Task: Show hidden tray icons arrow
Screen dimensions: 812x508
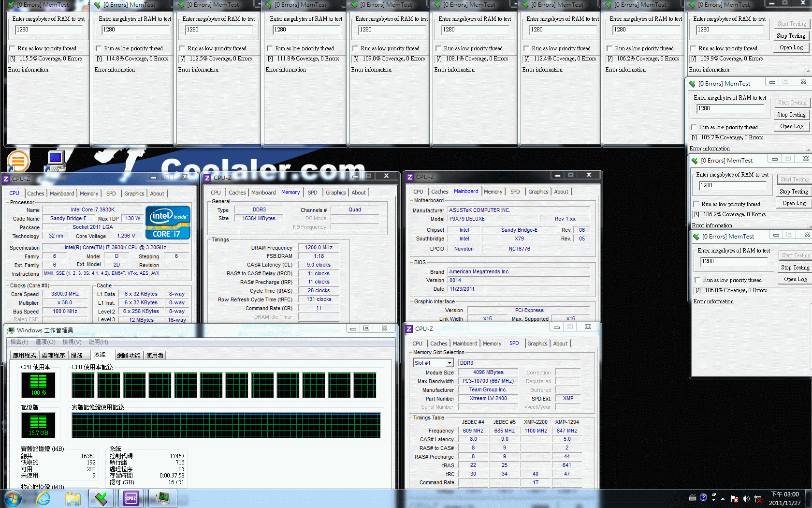Action: tap(723, 498)
